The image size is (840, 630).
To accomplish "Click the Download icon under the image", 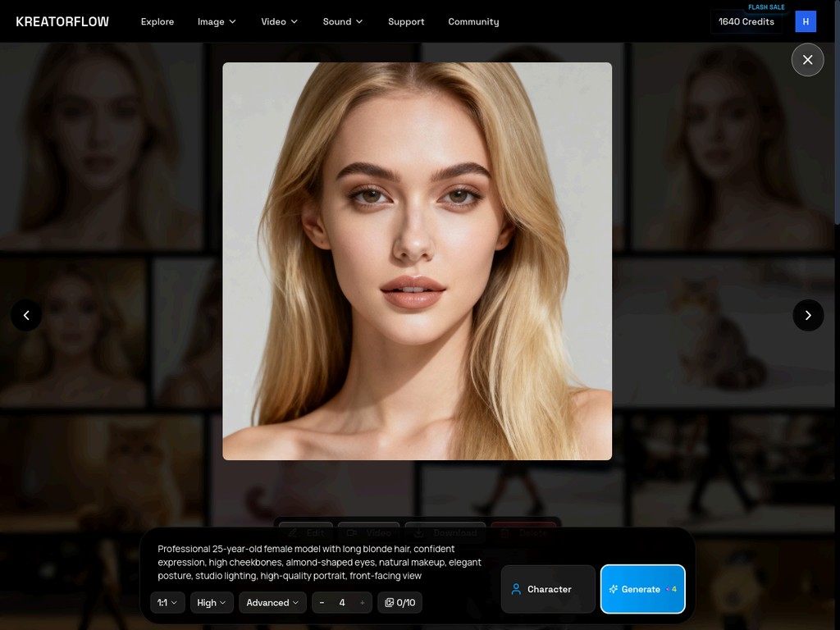I will coord(418,532).
